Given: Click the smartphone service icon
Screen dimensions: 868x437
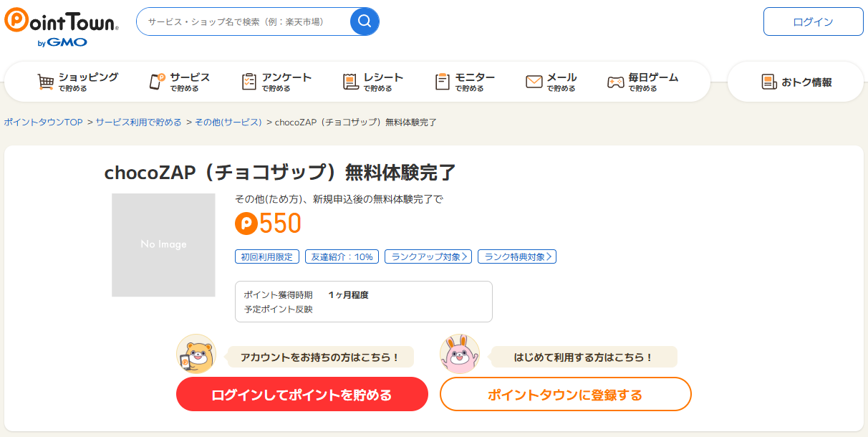Looking at the screenshot, I should pos(157,82).
